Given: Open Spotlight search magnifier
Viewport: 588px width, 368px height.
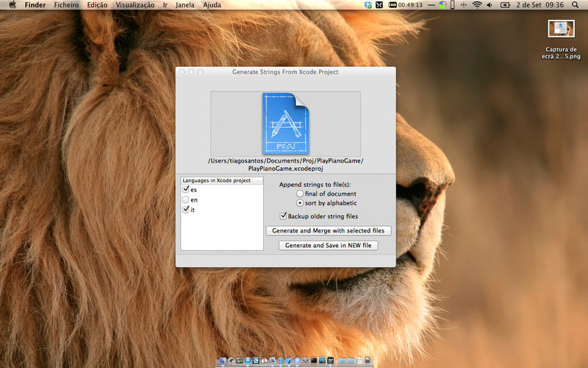Looking at the screenshot, I should coord(575,5).
